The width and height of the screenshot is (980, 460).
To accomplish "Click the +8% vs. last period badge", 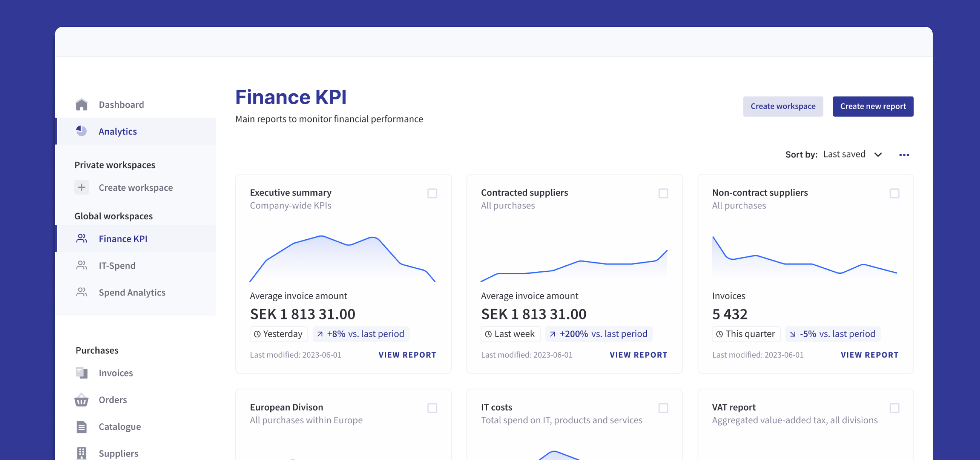I will click(361, 334).
